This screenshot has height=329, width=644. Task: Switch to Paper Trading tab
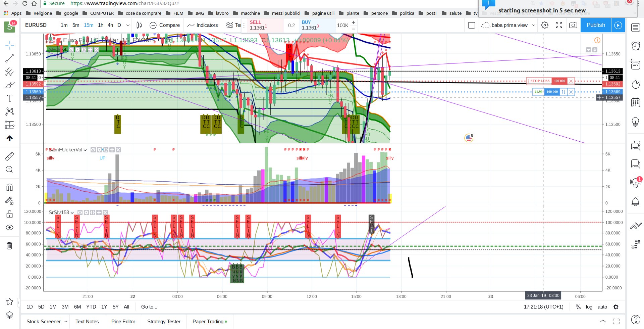pos(208,322)
